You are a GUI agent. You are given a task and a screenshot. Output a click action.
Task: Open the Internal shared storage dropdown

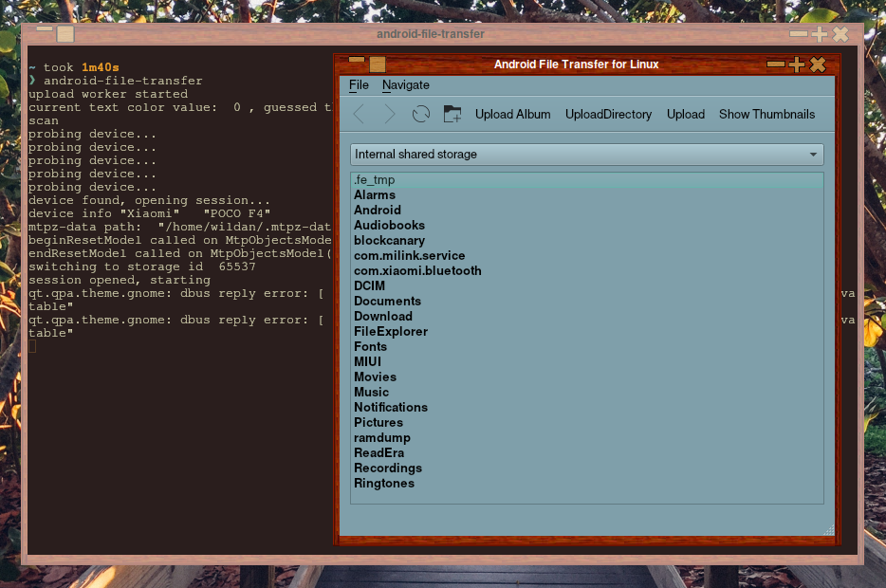pyautogui.click(x=586, y=155)
